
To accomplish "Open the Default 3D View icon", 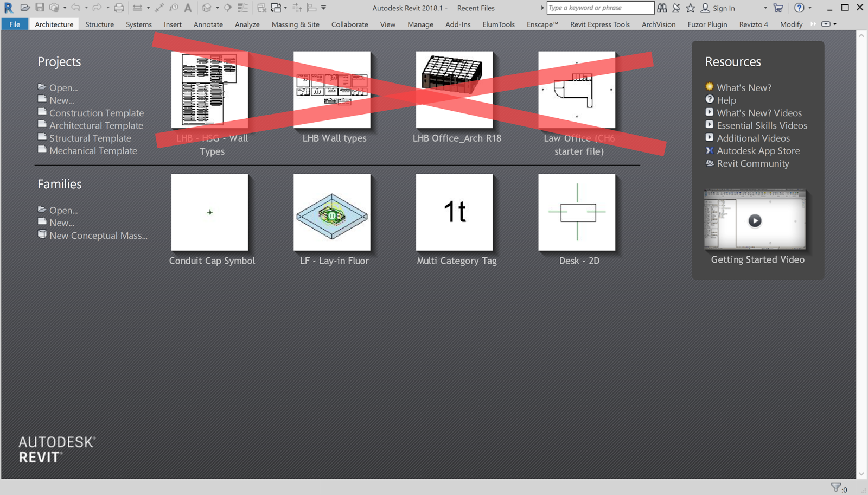I will coord(207,8).
